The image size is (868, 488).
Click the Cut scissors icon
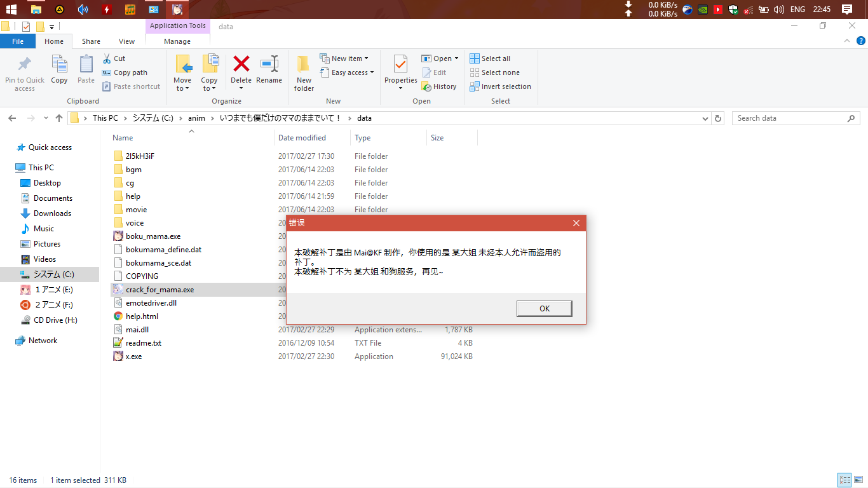tap(107, 58)
